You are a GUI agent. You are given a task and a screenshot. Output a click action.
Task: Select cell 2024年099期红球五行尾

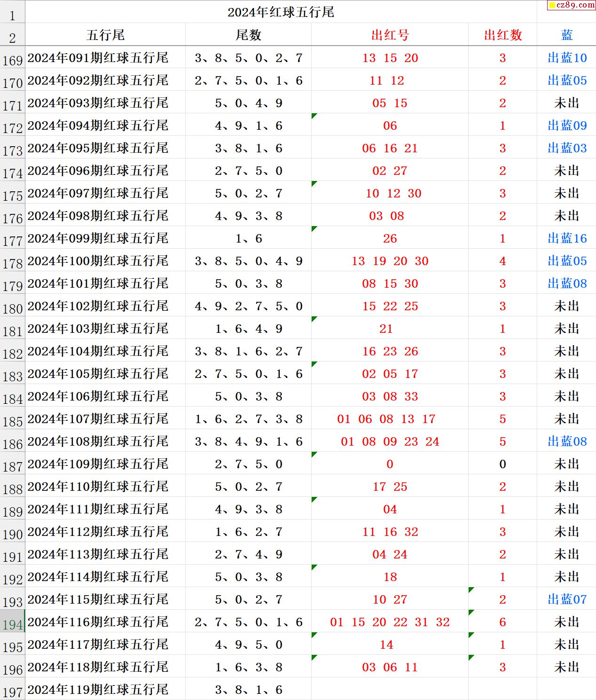tap(105, 238)
